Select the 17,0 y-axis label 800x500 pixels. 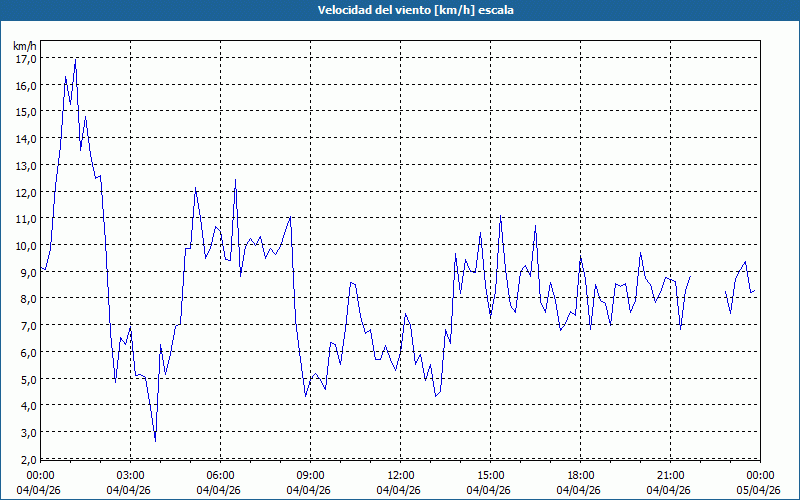(26, 59)
